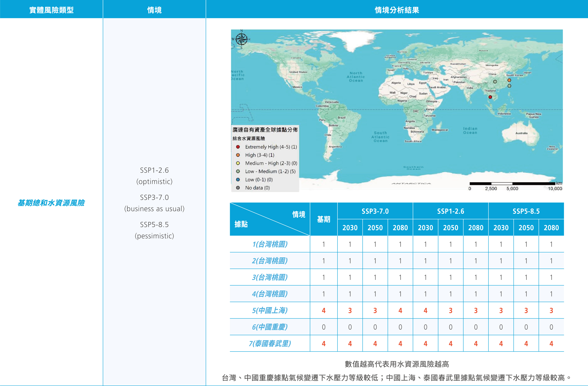Click the Medium - High yellow legend dot
This screenshot has height=386, width=588.
click(x=238, y=163)
